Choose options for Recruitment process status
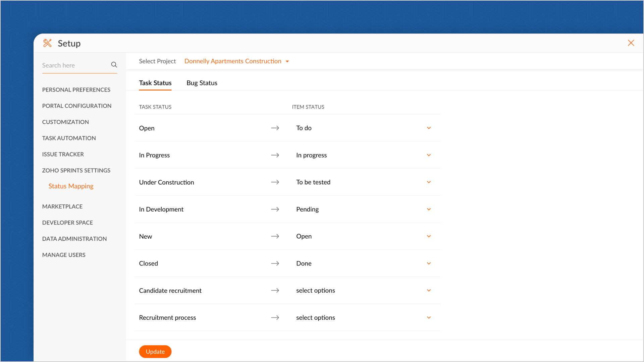Viewport: 644px width, 362px height. (428, 318)
